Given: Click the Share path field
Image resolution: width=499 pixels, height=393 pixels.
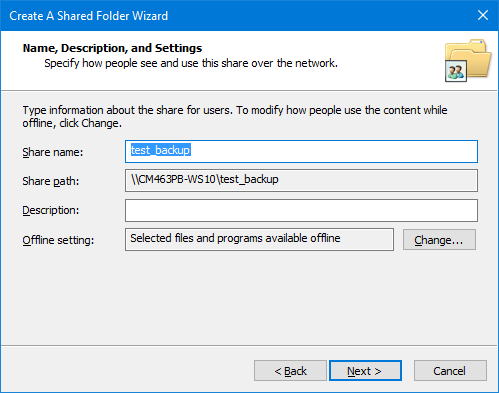Looking at the screenshot, I should coord(301,180).
